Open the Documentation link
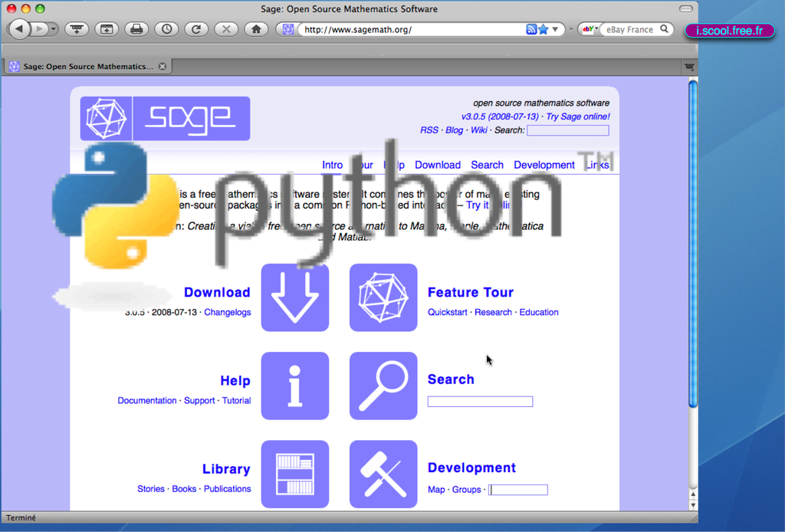Image resolution: width=785 pixels, height=532 pixels. coord(146,401)
